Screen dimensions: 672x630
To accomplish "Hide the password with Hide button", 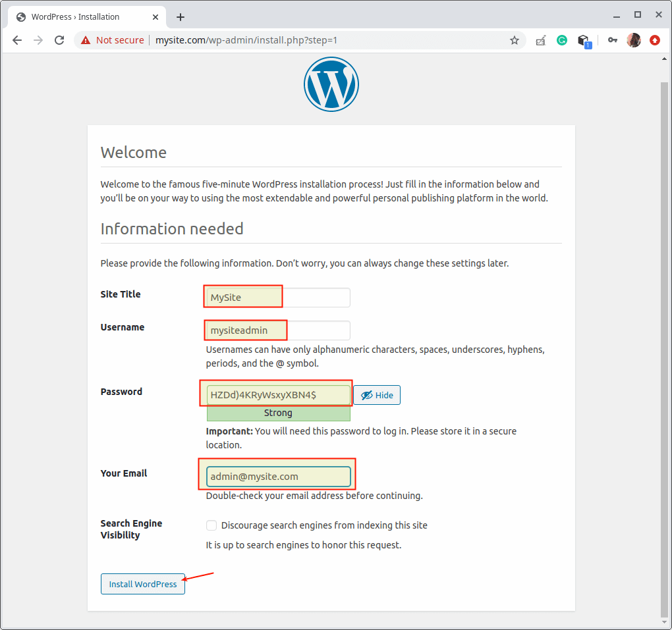I will [x=377, y=395].
